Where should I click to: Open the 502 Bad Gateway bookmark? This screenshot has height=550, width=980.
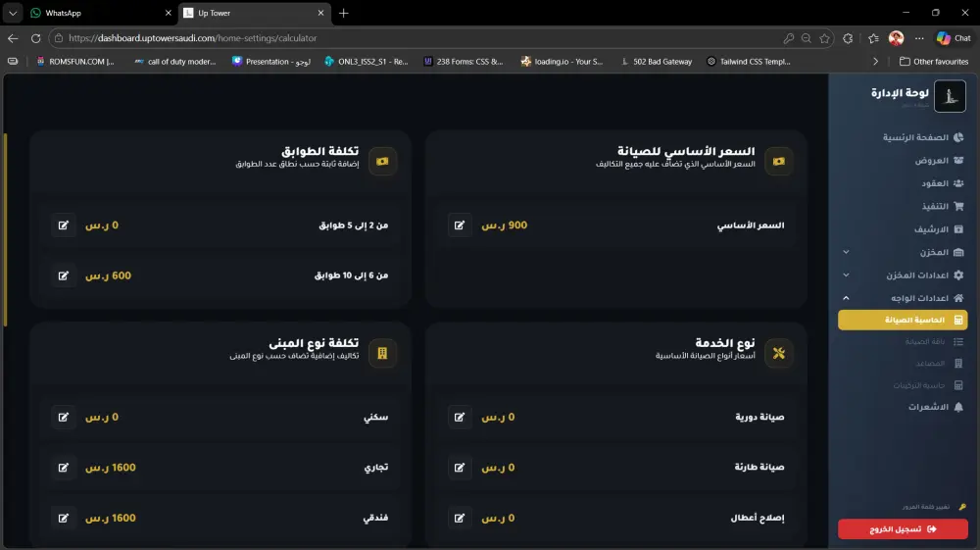pos(657,61)
